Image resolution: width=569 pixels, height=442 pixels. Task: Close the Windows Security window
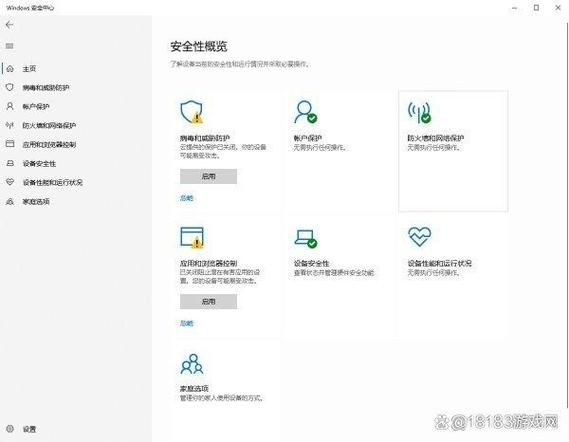pyautogui.click(x=558, y=8)
